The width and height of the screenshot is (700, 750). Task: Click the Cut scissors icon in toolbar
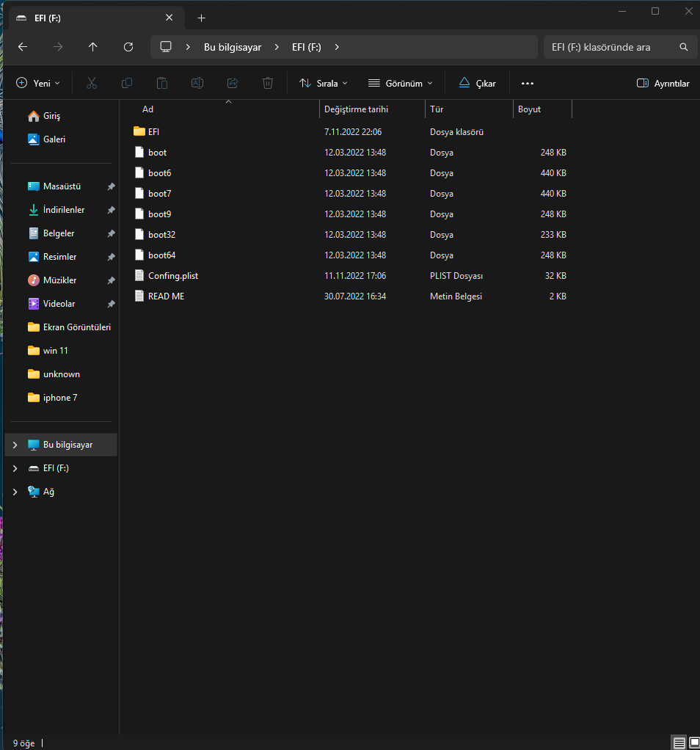click(x=92, y=84)
